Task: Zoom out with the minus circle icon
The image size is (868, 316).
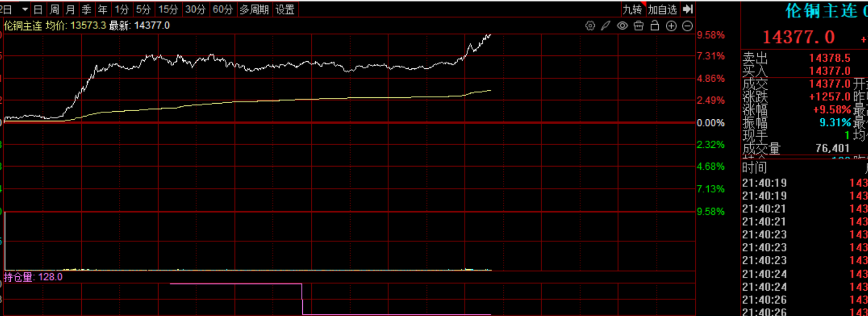Action: click(687, 26)
